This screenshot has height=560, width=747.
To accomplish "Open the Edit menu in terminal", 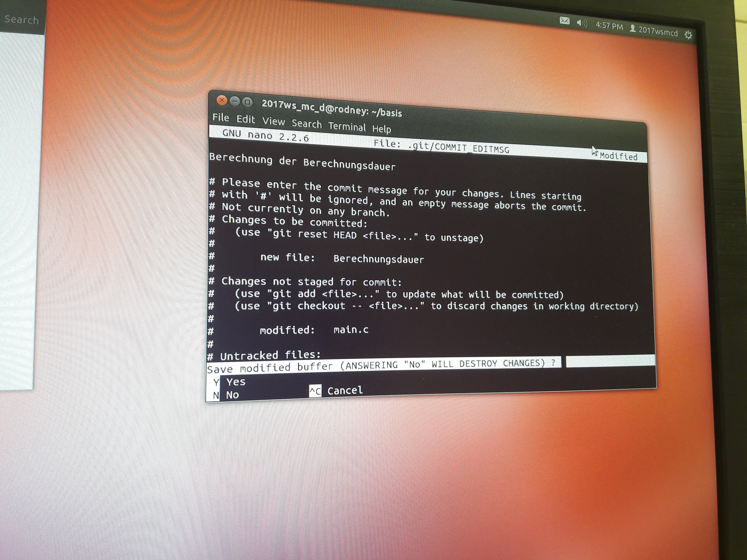I will [246, 119].
